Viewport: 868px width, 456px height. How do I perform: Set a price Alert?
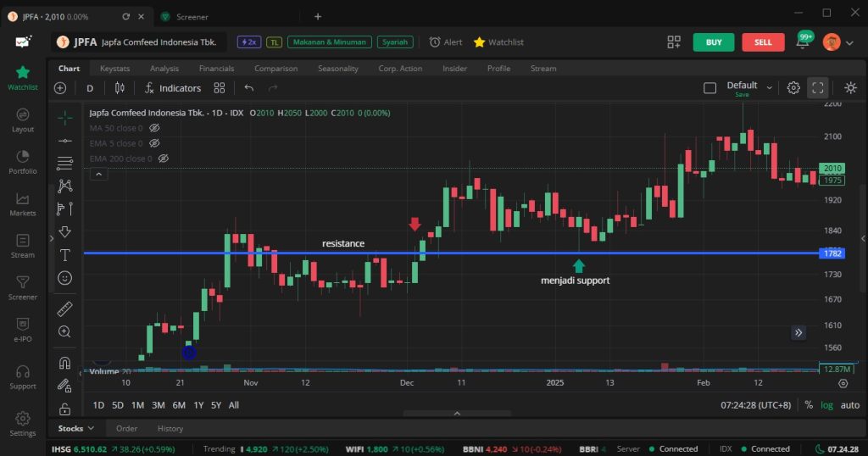point(446,42)
